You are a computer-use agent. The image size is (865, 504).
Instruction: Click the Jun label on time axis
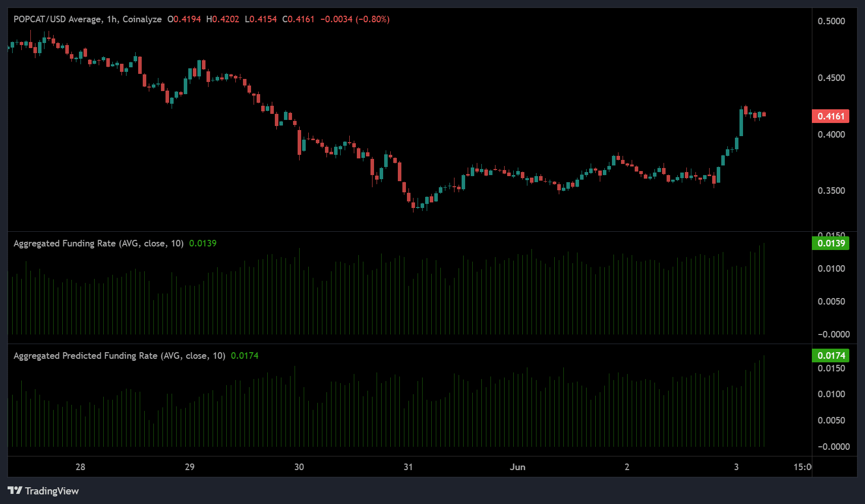(x=517, y=467)
